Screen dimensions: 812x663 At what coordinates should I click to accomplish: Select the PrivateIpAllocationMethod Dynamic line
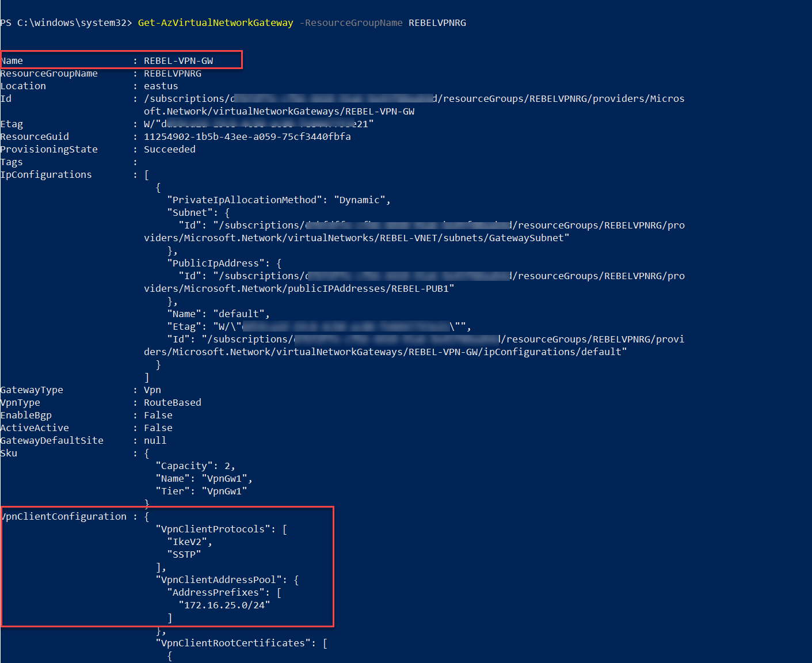(279, 200)
